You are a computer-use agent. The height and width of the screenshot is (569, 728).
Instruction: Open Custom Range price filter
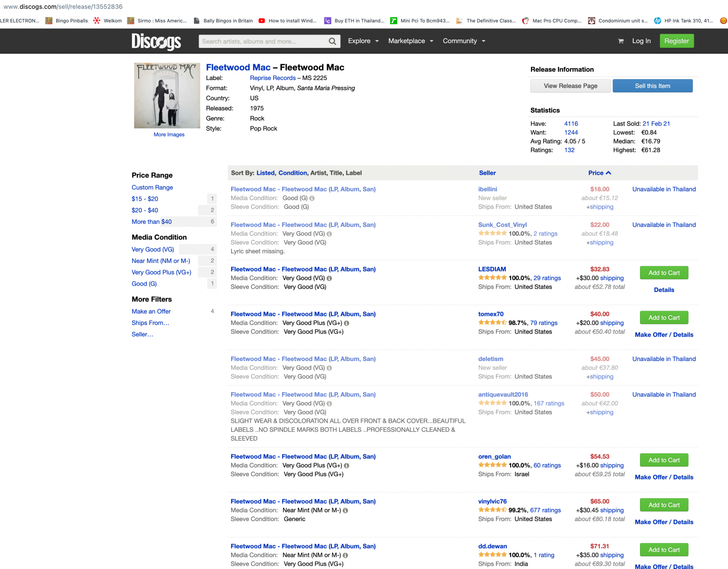(x=152, y=188)
